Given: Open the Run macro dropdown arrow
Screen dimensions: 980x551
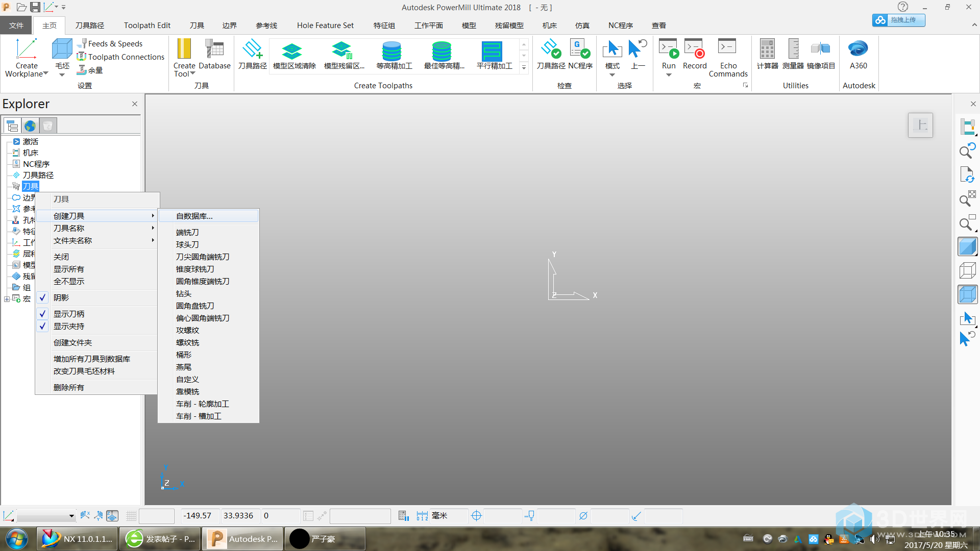Looking at the screenshot, I should [x=669, y=75].
